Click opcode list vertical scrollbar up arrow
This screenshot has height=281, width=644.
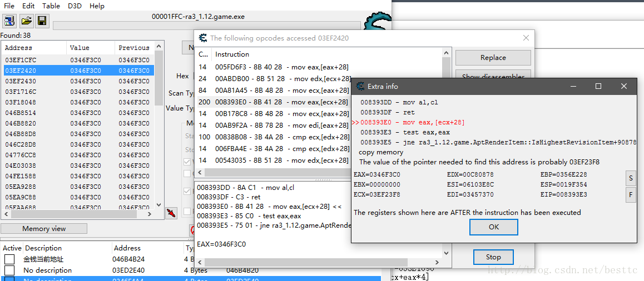(x=447, y=53)
